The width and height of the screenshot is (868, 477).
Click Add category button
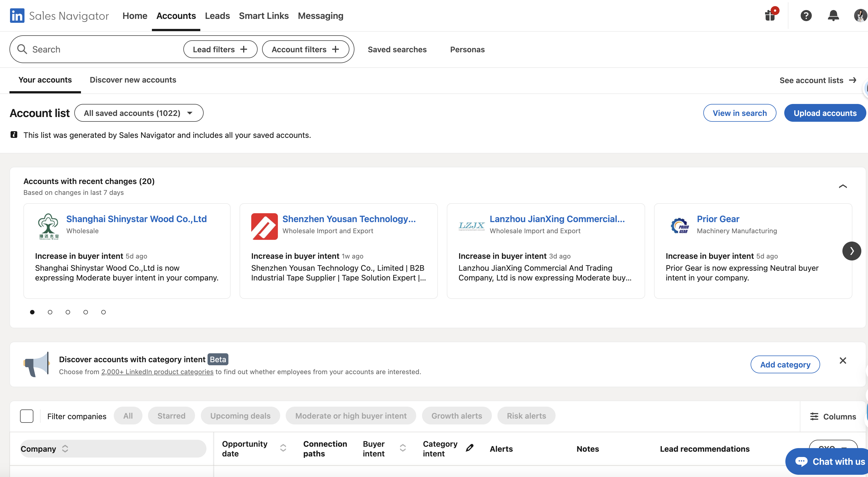point(785,365)
